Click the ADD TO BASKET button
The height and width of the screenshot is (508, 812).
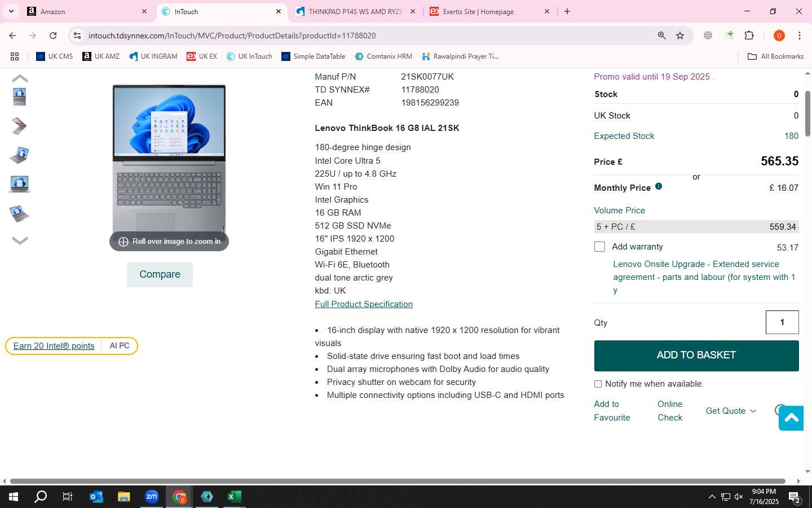tap(696, 356)
